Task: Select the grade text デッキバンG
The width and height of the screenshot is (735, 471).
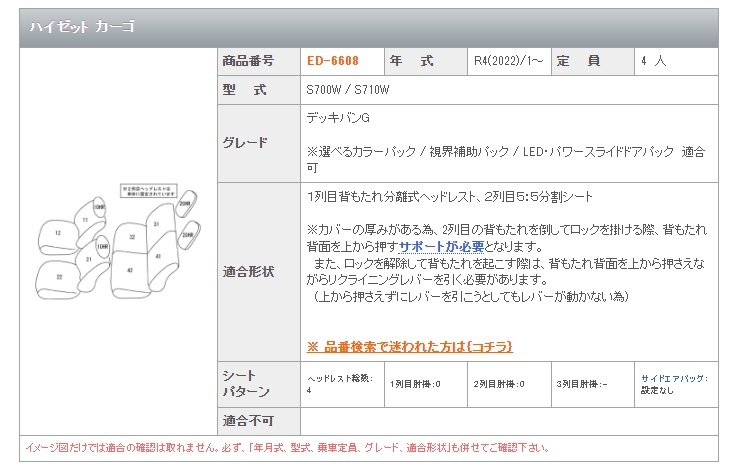Action: click(338, 118)
